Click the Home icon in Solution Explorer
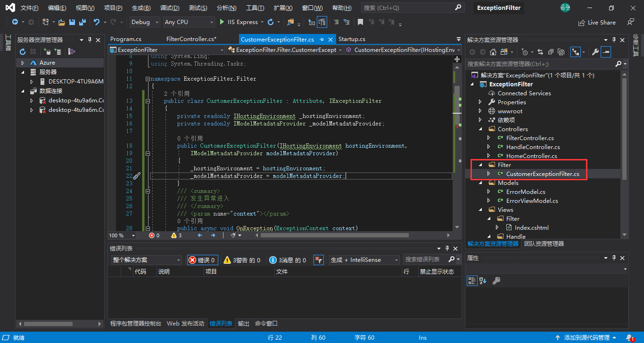This screenshot has height=343, width=644. click(493, 52)
